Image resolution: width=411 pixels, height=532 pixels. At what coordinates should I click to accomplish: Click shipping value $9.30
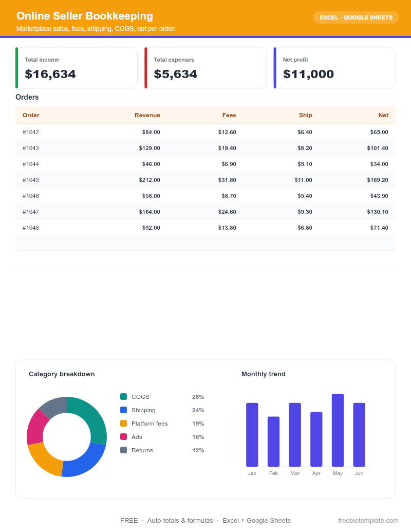pos(305,212)
